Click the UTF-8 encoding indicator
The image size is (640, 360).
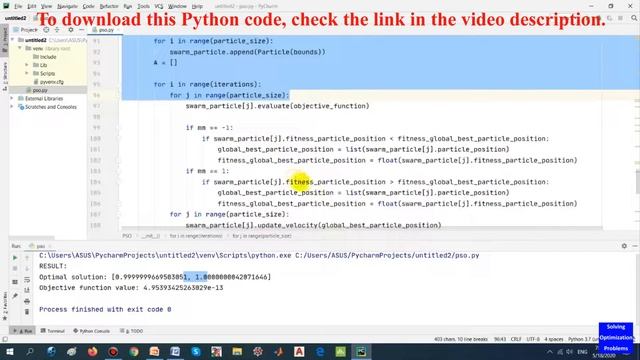pos(533,339)
